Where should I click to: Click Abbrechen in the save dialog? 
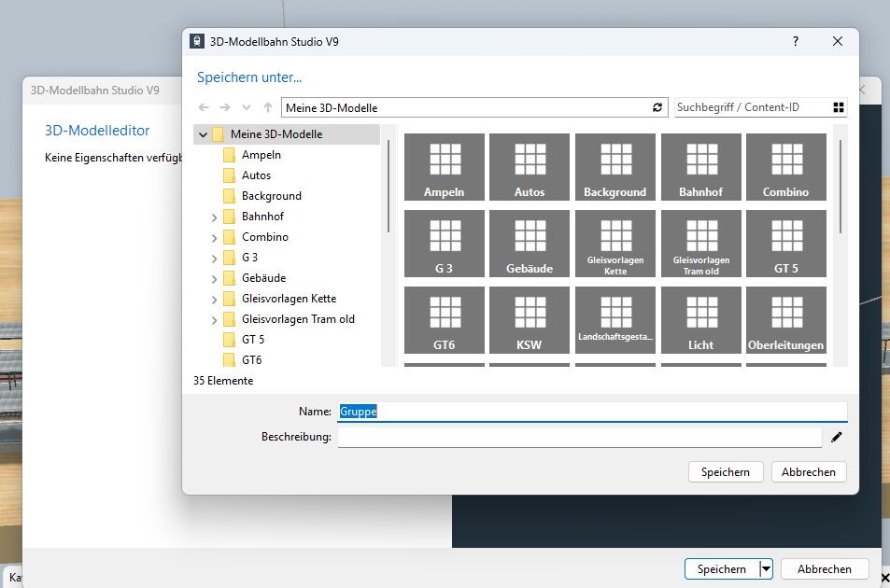[x=808, y=472]
